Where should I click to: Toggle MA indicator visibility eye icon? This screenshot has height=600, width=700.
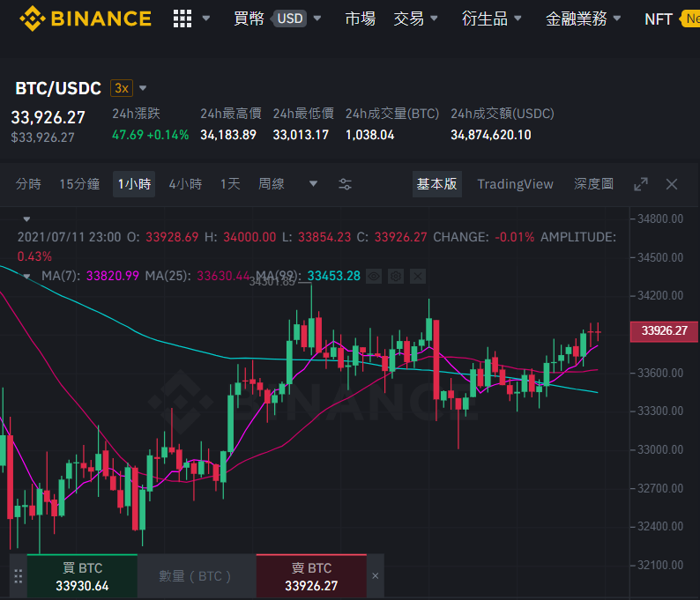[x=374, y=277]
